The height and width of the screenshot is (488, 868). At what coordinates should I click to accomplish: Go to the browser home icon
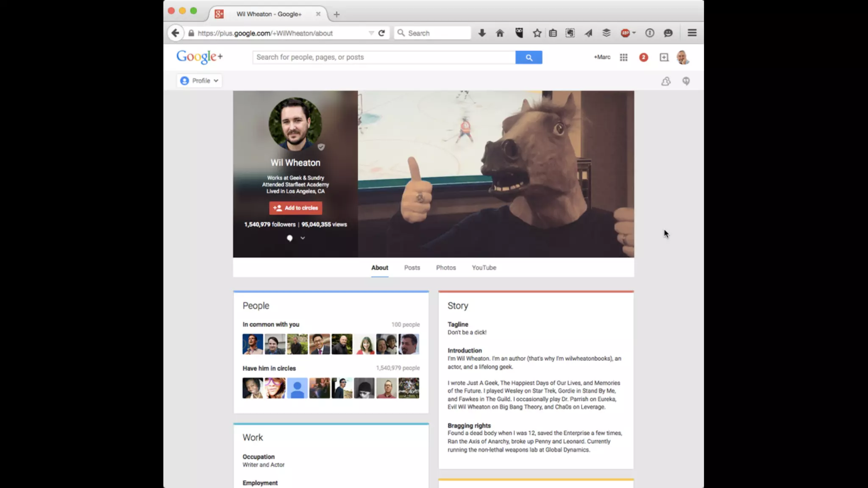point(500,33)
